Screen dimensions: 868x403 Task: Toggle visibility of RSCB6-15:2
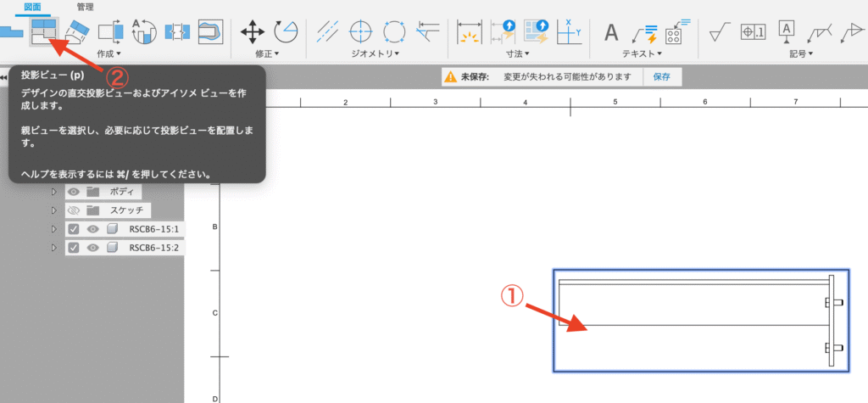93,247
